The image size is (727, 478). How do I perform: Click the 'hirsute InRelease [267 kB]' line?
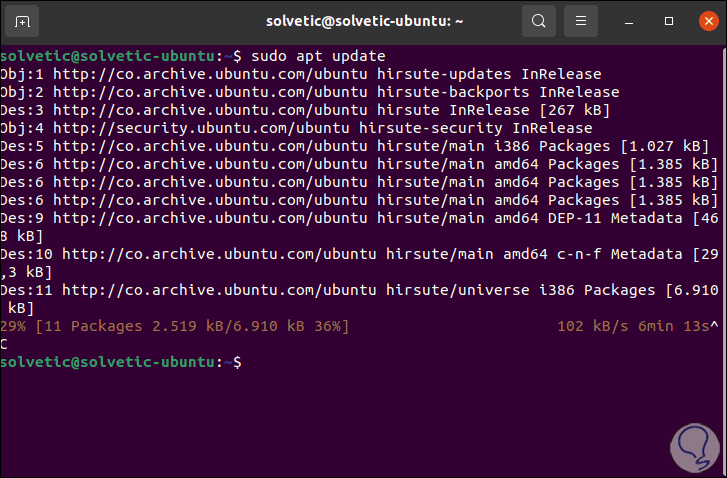(305, 110)
